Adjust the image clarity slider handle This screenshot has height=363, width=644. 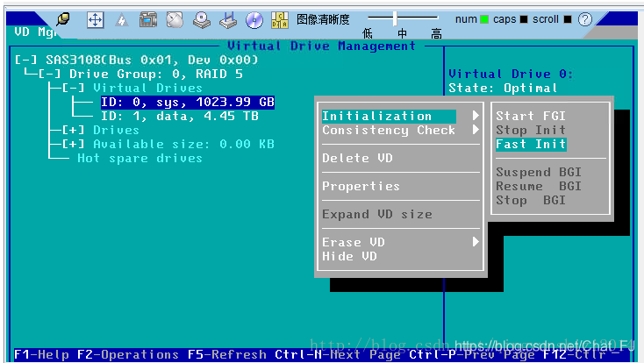click(395, 18)
